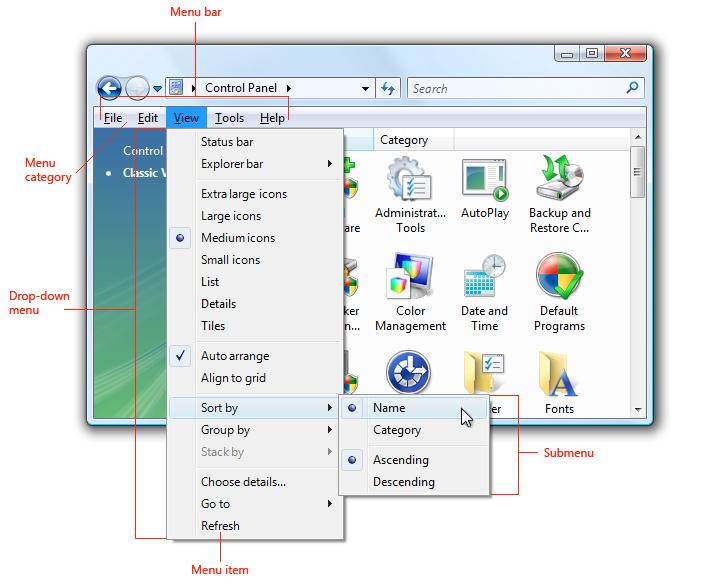Open the Date and Time icon
This screenshot has height=584, width=722.
click(484, 281)
